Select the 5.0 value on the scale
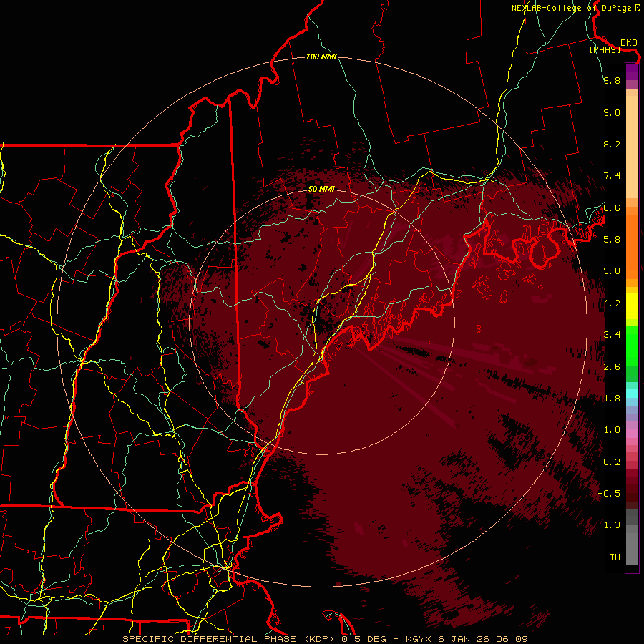This screenshot has height=644, width=644. click(x=612, y=271)
